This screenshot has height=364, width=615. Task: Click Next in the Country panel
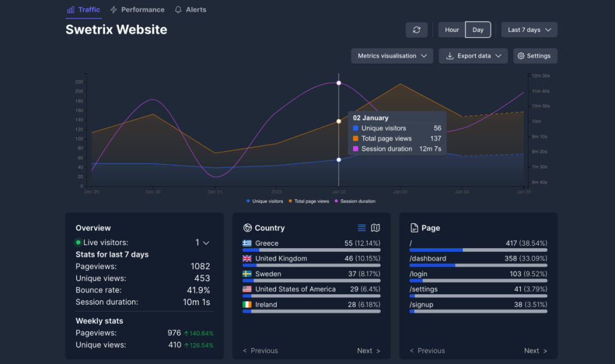pyautogui.click(x=369, y=351)
